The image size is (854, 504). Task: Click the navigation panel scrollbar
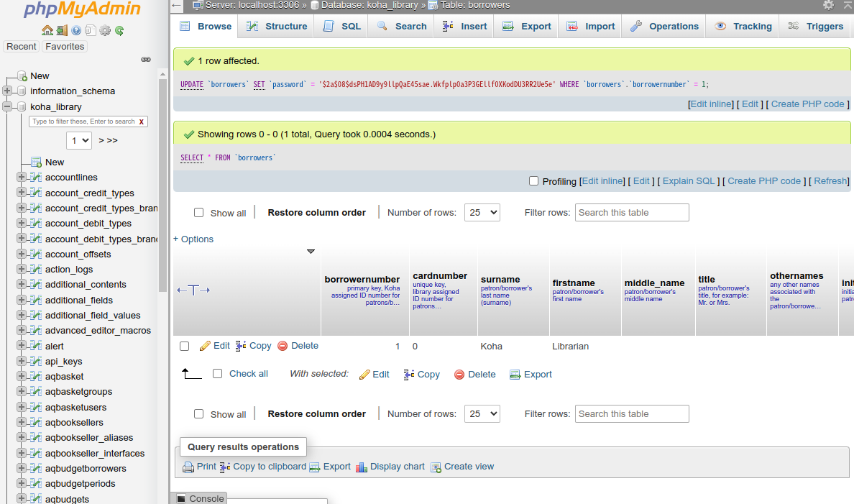tap(162, 185)
